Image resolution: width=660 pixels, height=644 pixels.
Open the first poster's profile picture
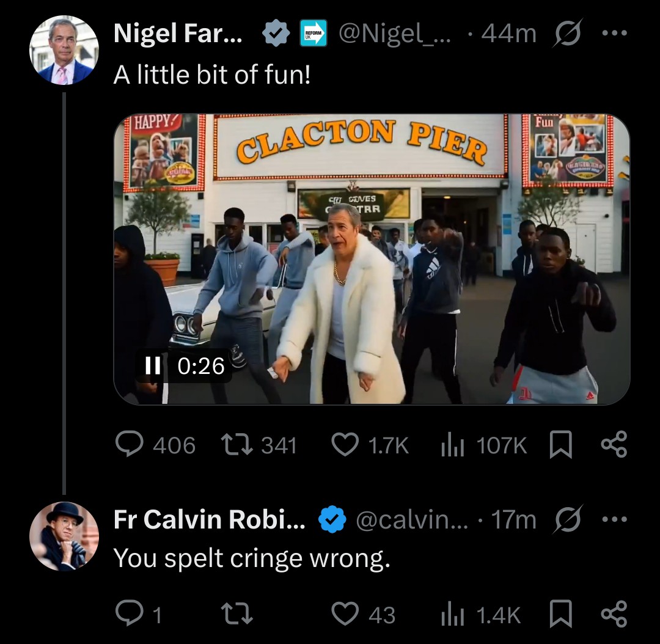[x=64, y=50]
